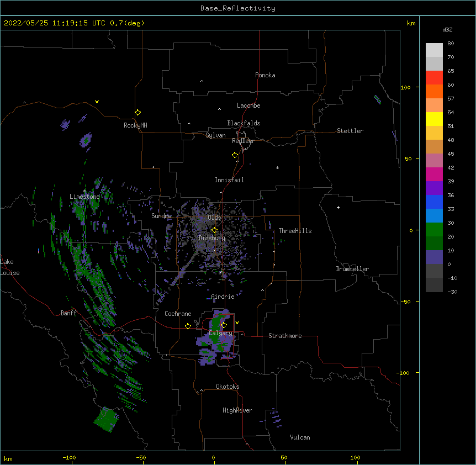Click the white asterisk marker east of Innisfail

pos(277,167)
